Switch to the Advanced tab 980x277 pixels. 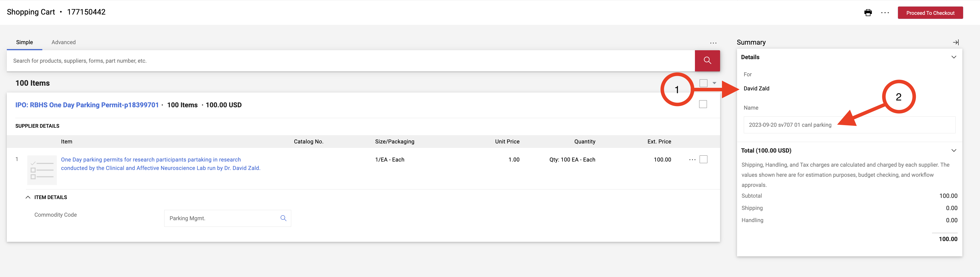click(x=63, y=42)
